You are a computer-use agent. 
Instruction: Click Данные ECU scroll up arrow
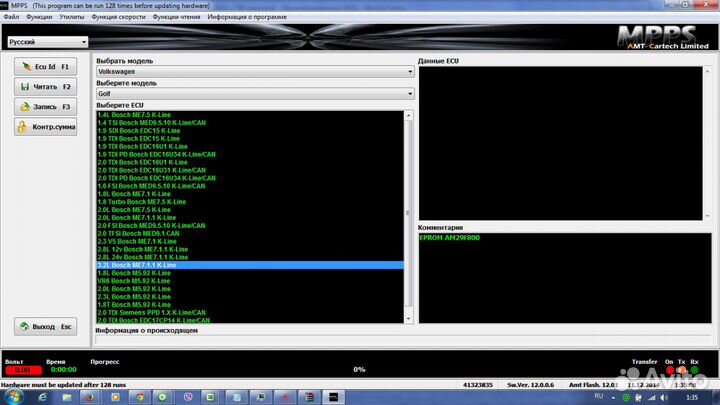[707, 71]
